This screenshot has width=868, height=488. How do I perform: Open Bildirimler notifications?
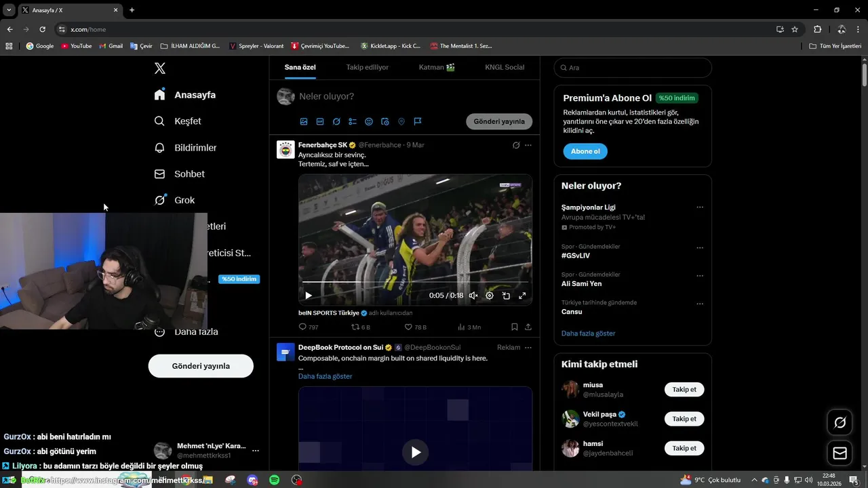pyautogui.click(x=185, y=148)
